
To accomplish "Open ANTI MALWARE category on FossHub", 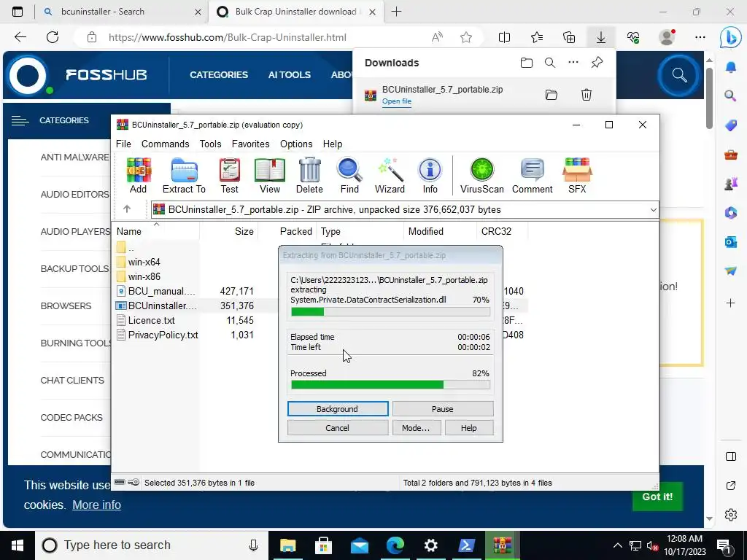I will tap(75, 157).
